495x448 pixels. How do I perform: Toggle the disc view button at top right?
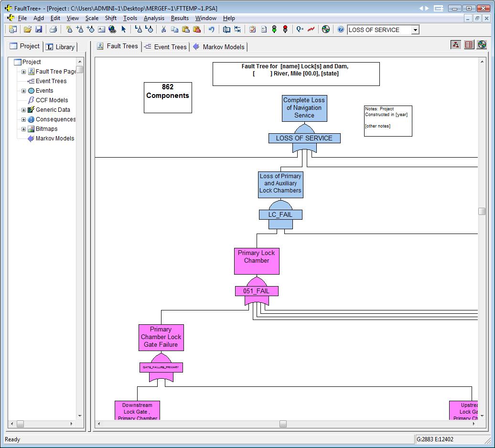(x=482, y=44)
